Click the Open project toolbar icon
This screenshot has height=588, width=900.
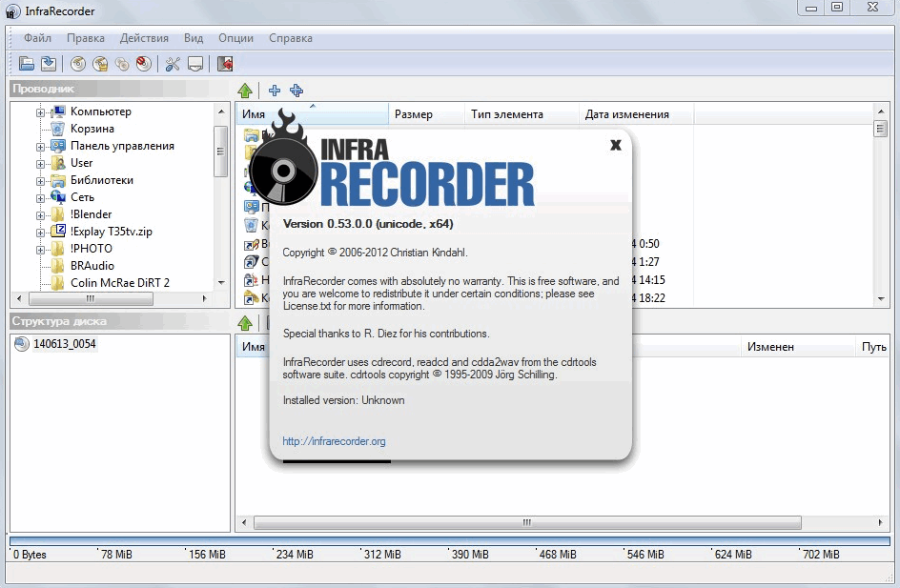[27, 64]
